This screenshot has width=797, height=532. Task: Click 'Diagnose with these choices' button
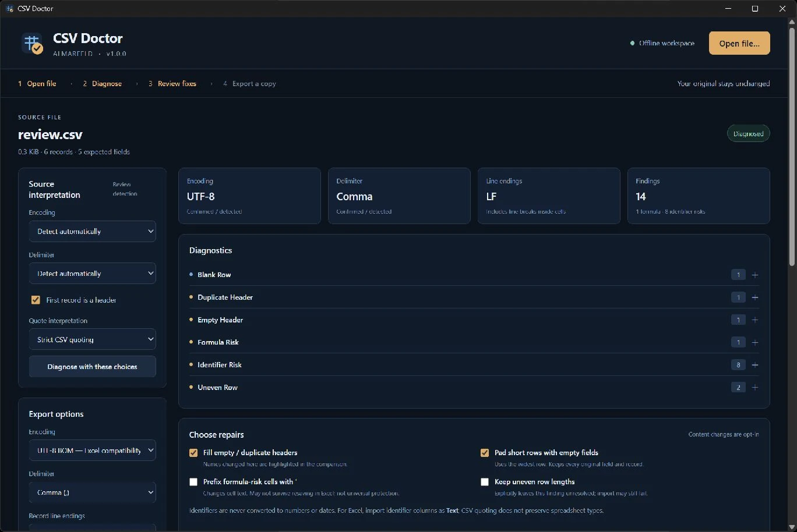[x=93, y=367]
